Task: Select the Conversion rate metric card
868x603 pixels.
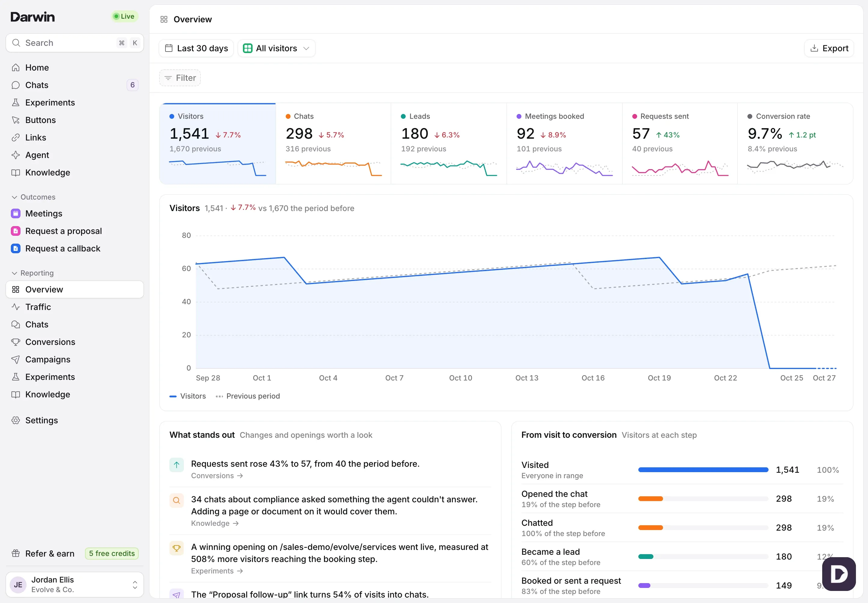Action: [x=795, y=144]
